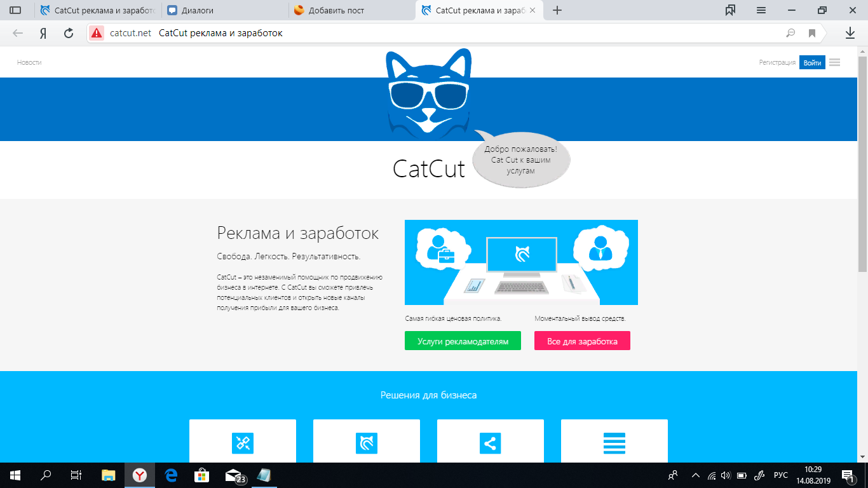This screenshot has height=488, width=868.
Task: Go back with the arrow button
Action: pyautogui.click(x=18, y=33)
